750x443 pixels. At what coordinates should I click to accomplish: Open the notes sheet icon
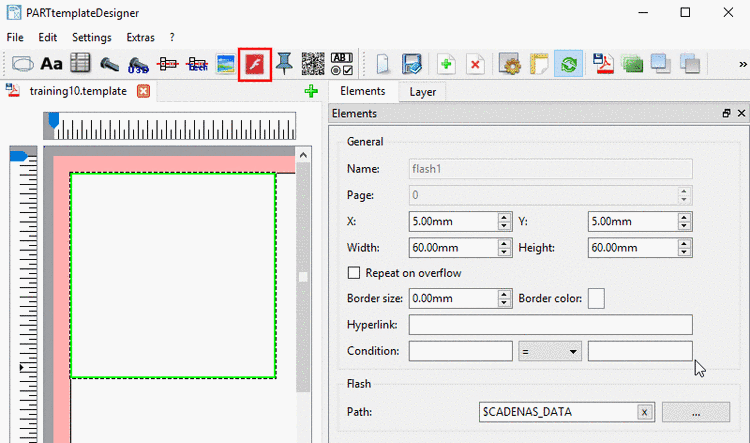539,64
